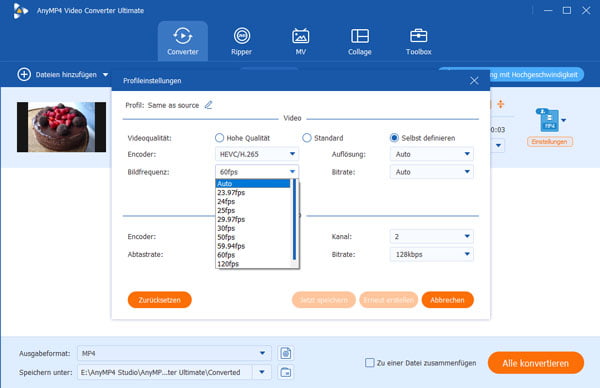Open the Toolbox tab

pyautogui.click(x=418, y=41)
